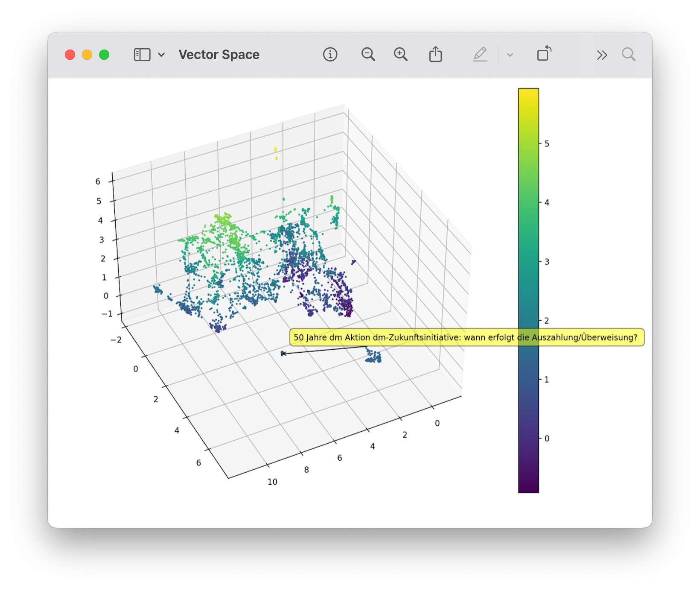Show the document Info inspector
Viewport: 700px width, 591px height.
330,55
